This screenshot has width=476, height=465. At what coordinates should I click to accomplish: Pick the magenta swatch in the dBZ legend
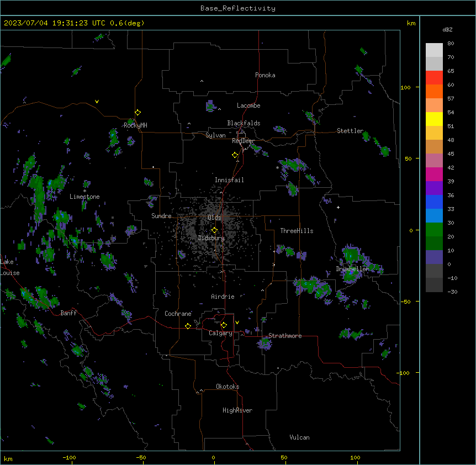pos(434,174)
